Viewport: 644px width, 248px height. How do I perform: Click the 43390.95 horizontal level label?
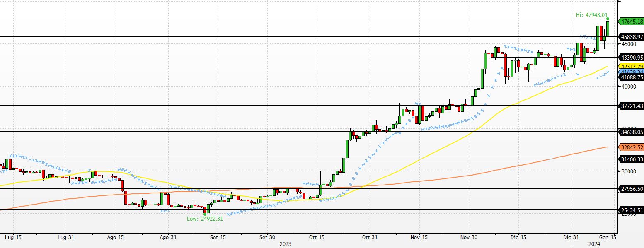(631, 57)
